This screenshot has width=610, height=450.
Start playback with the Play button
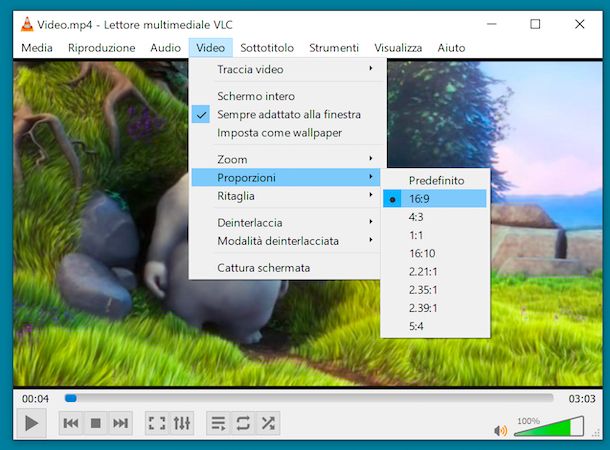tap(32, 423)
